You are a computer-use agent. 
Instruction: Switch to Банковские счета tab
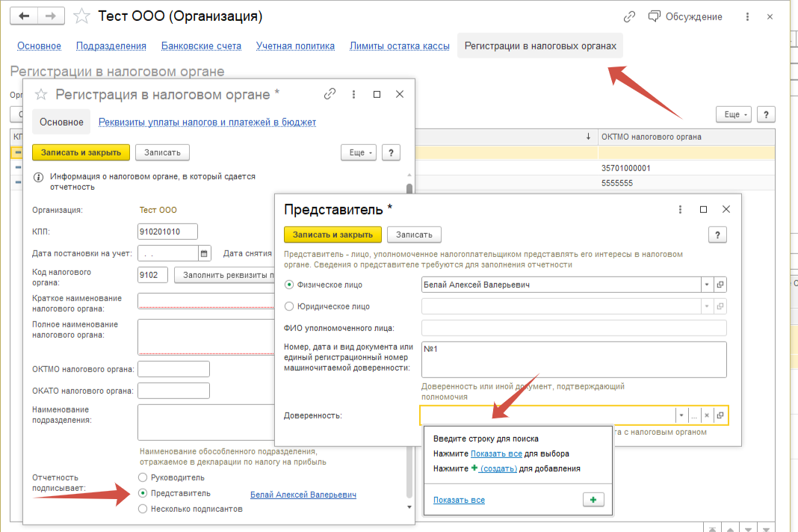tap(201, 46)
